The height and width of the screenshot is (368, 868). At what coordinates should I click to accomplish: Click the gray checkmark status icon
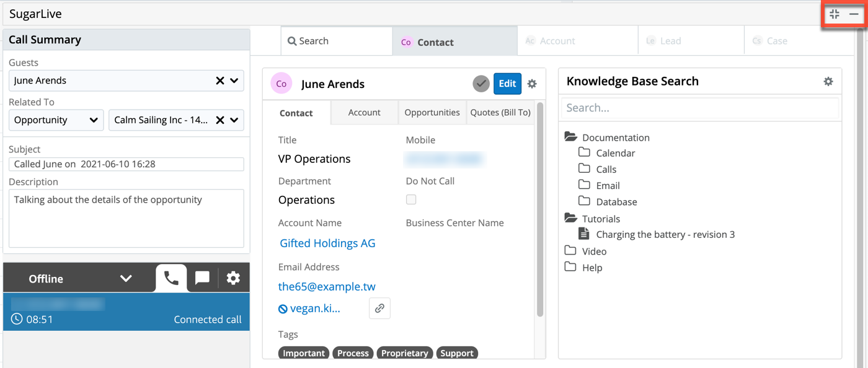(481, 84)
